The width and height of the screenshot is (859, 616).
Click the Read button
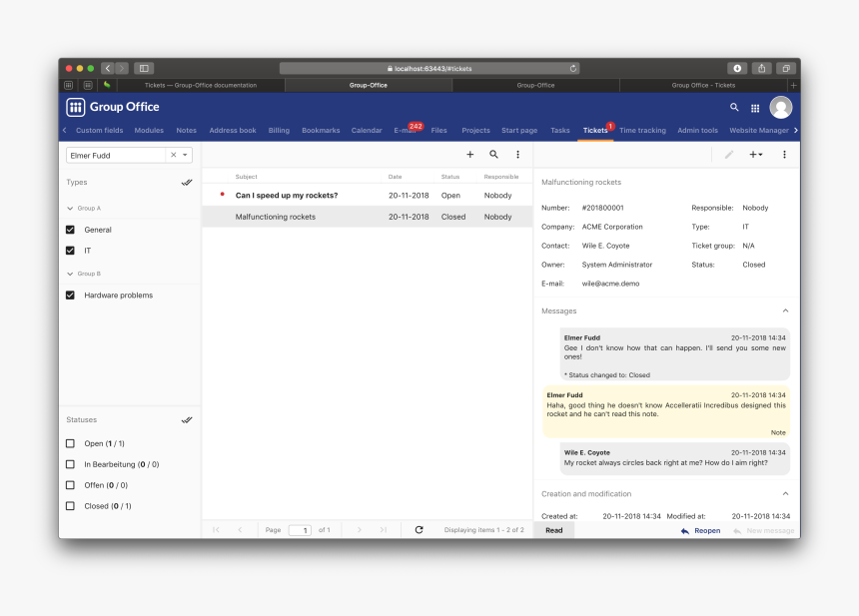pyautogui.click(x=554, y=530)
